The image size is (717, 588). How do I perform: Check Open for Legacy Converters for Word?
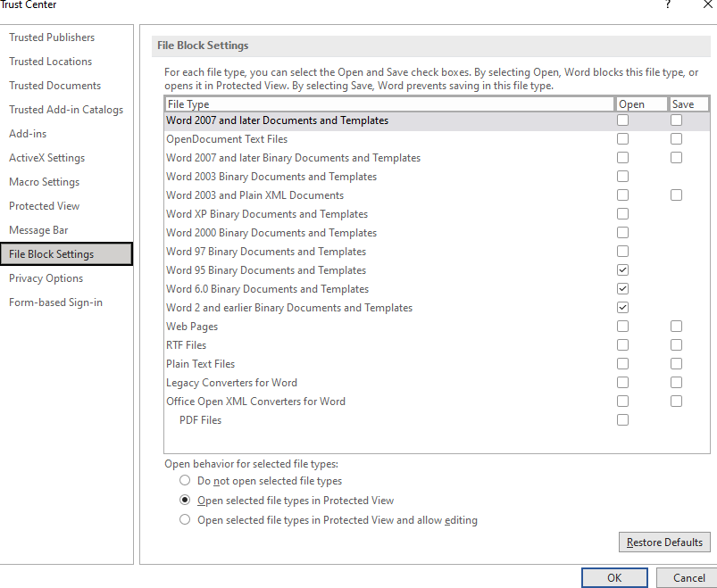coord(622,383)
